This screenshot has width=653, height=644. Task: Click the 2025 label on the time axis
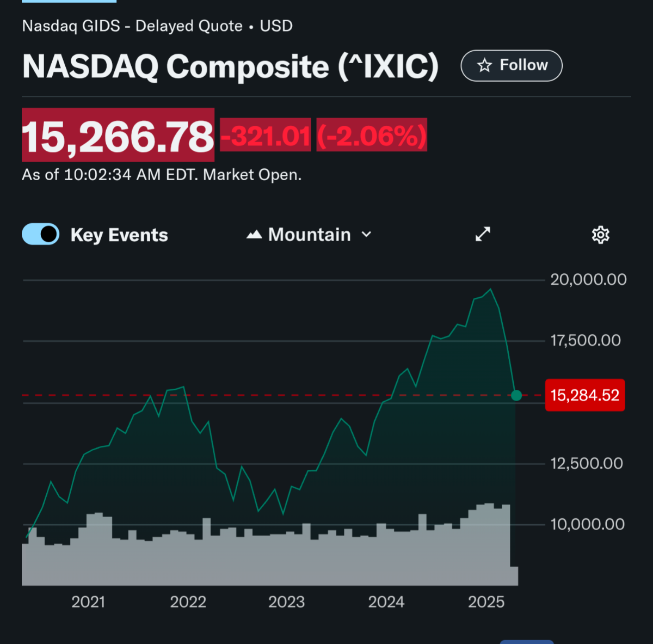click(x=486, y=602)
